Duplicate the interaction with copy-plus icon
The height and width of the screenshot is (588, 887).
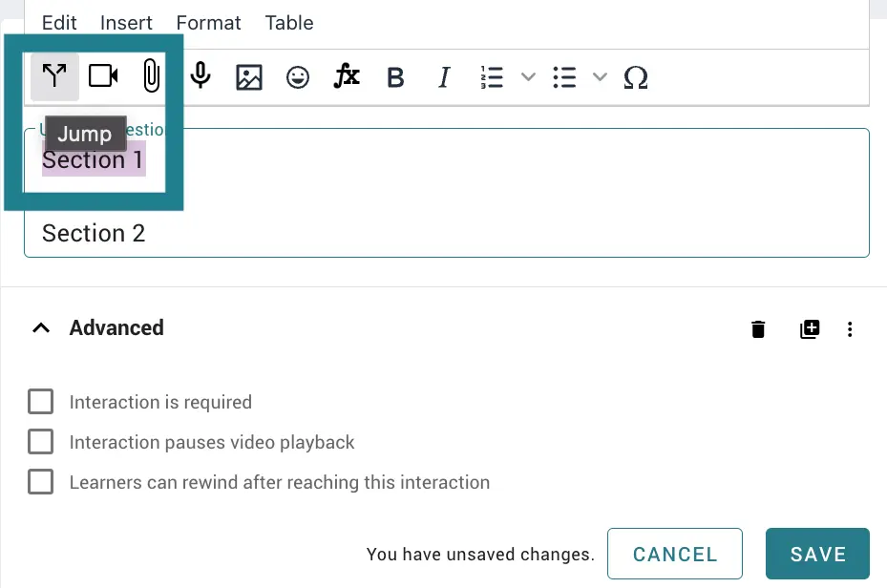[810, 329]
